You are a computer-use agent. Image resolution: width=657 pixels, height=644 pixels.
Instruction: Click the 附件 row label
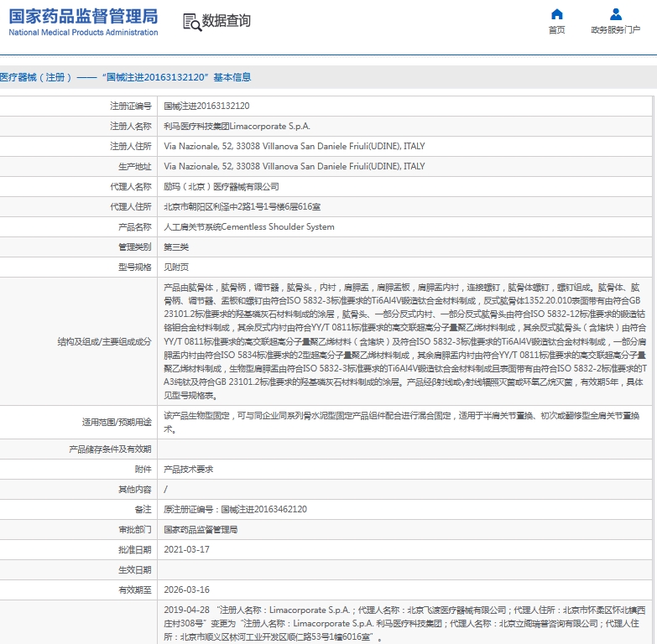[143, 469]
